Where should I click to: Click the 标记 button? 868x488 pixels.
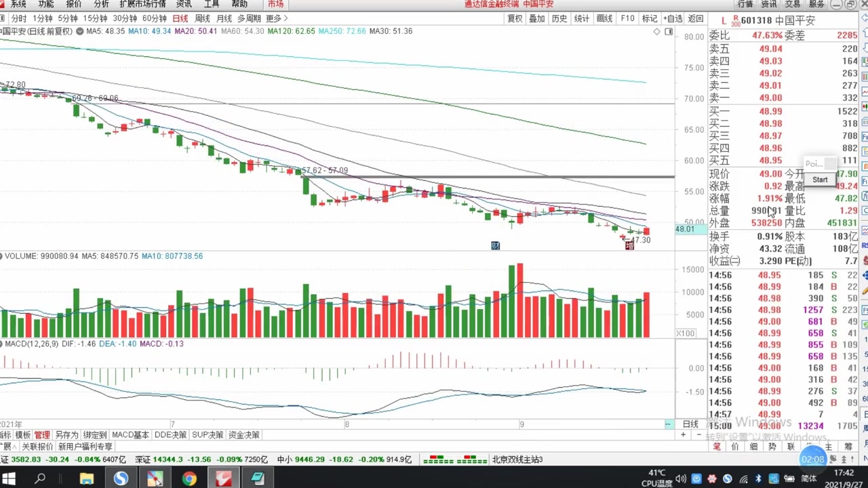(650, 18)
